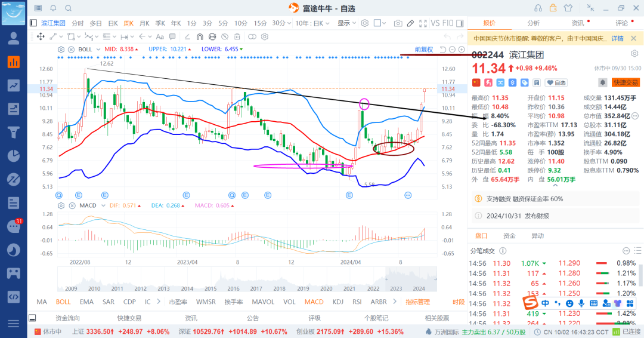Toggle the 自选 watchlist heart button
The image size is (644, 338).
556,82
